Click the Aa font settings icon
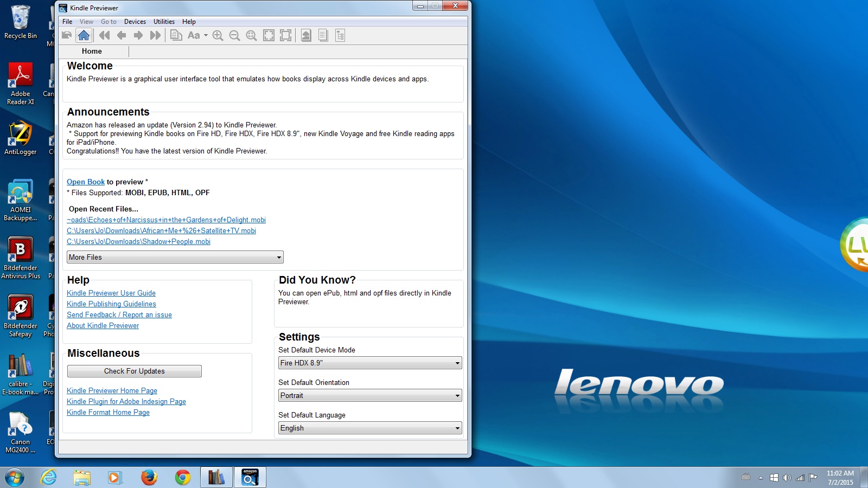This screenshot has width=868, height=488. [x=194, y=36]
